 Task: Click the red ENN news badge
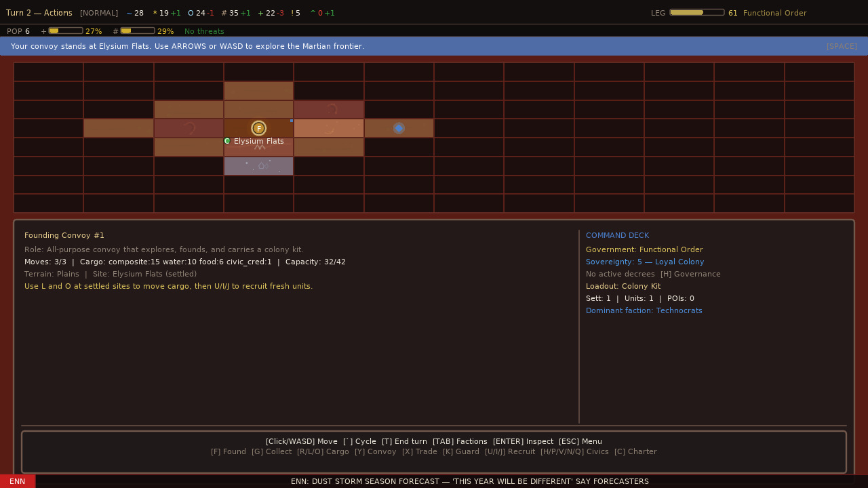click(x=18, y=481)
